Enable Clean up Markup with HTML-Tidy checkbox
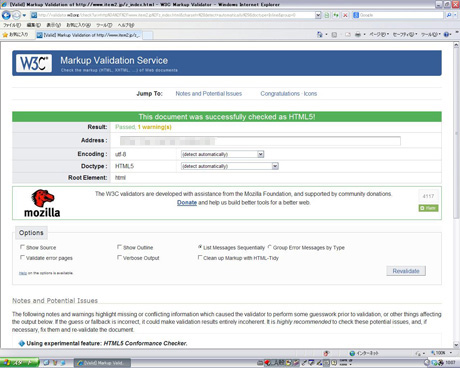460x368 pixels. tap(200, 257)
